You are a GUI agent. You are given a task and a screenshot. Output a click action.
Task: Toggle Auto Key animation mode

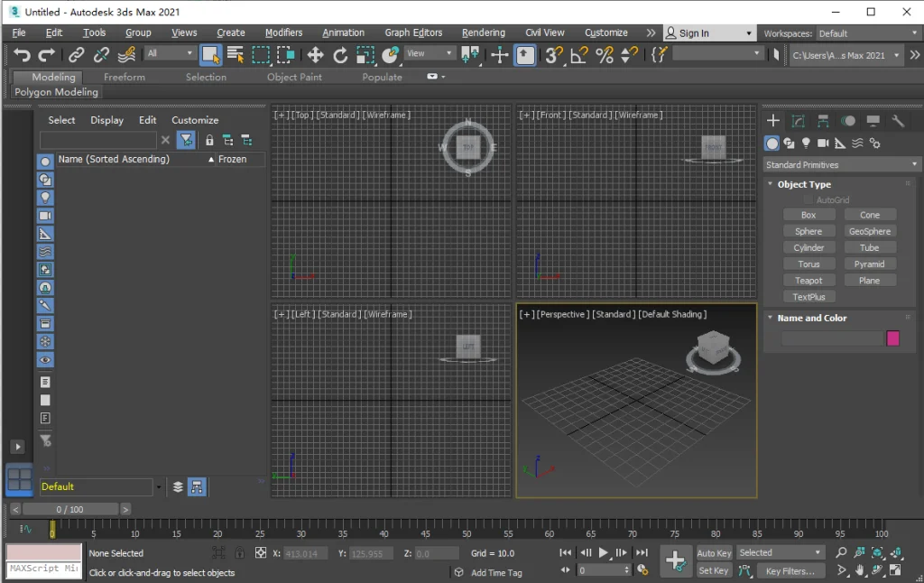click(x=714, y=553)
